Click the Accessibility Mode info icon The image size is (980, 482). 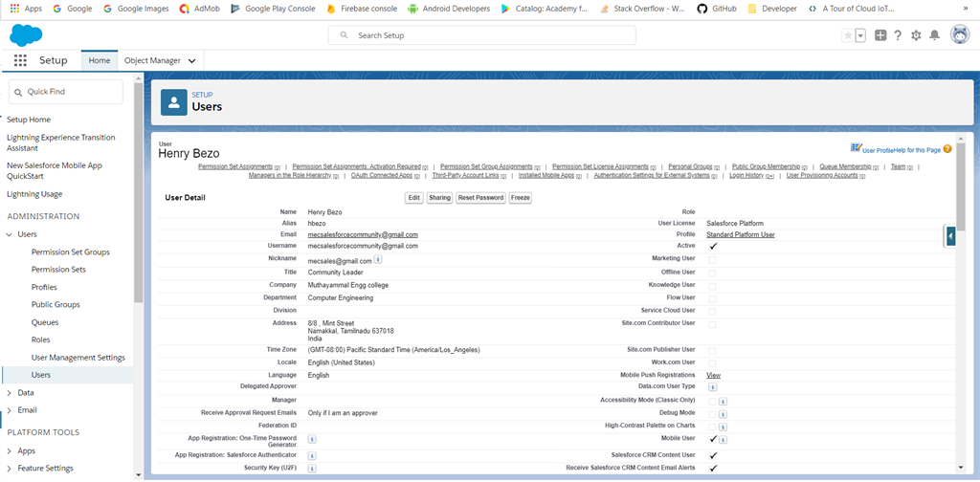coord(723,402)
